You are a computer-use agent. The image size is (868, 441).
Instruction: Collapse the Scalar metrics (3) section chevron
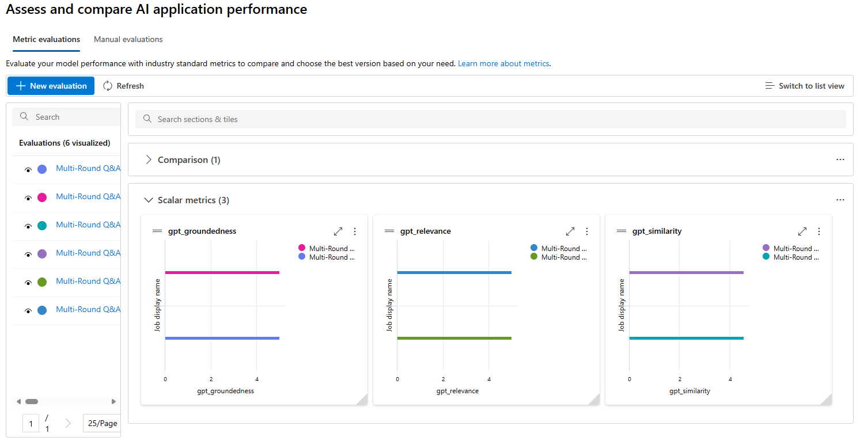[148, 200]
